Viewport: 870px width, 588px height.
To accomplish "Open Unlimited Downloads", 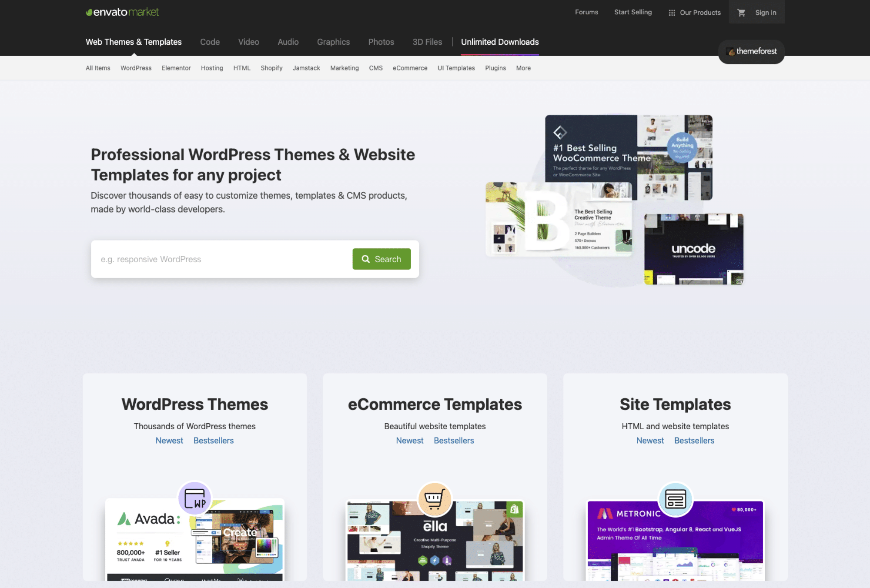I will tap(500, 42).
